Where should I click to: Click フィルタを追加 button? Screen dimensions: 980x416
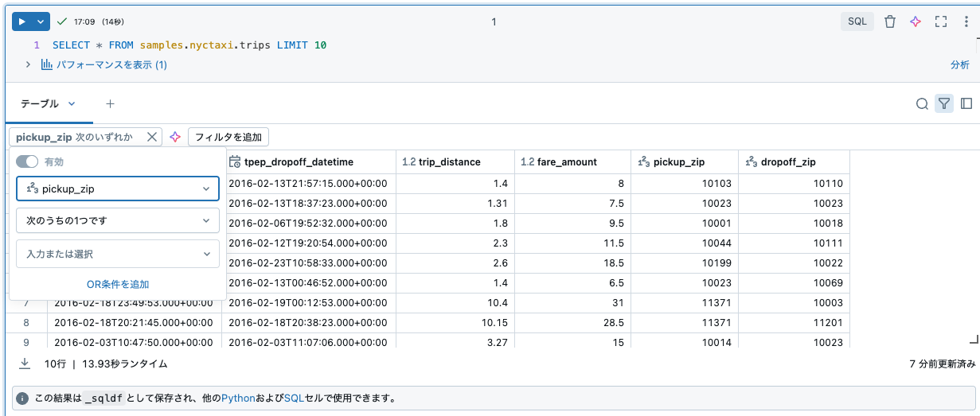(x=228, y=137)
